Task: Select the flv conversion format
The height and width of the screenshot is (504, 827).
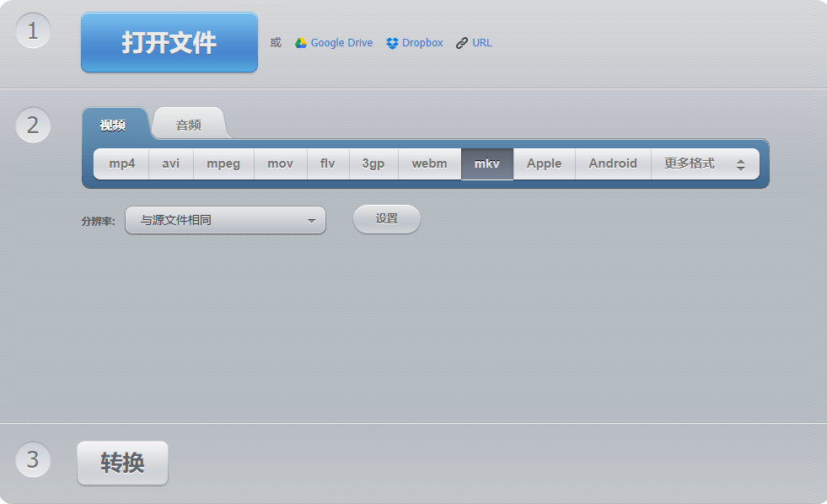Action: click(327, 164)
